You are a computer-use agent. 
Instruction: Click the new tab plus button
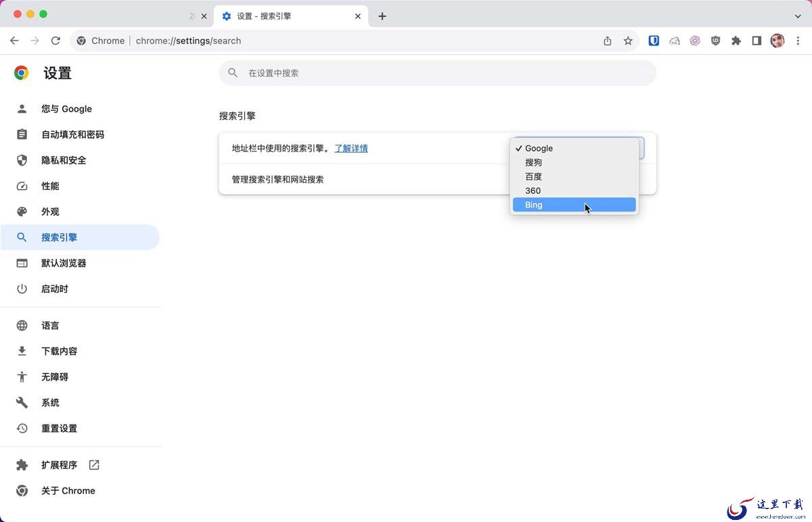[x=382, y=16]
